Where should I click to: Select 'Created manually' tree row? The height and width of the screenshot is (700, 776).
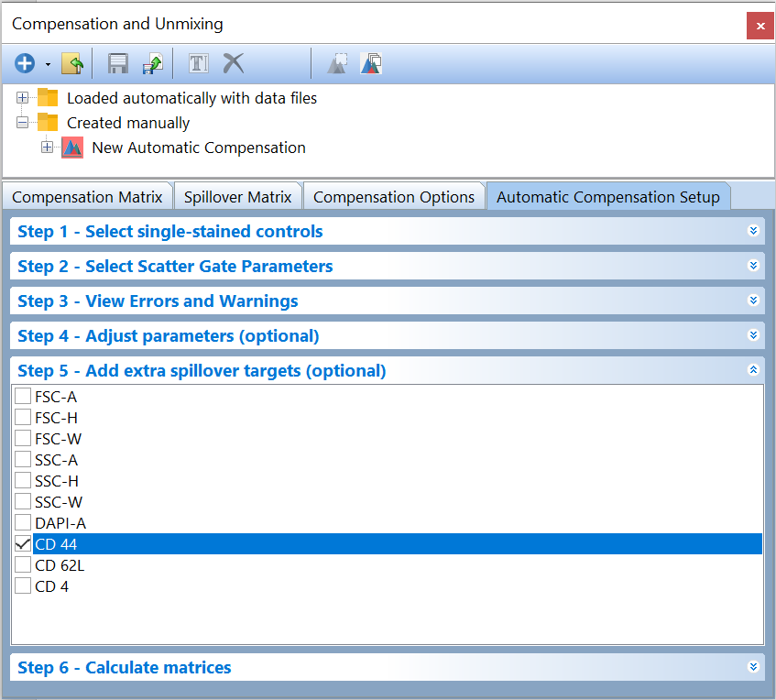click(x=128, y=123)
